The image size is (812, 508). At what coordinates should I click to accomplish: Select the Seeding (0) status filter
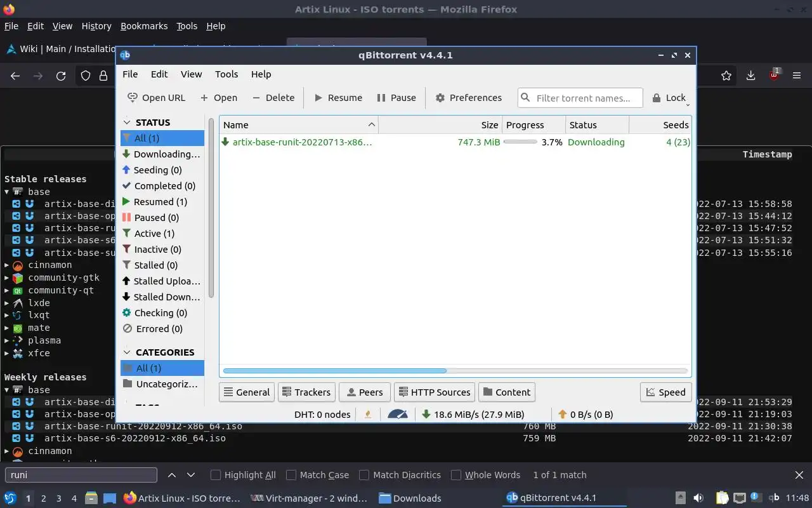[x=162, y=170]
